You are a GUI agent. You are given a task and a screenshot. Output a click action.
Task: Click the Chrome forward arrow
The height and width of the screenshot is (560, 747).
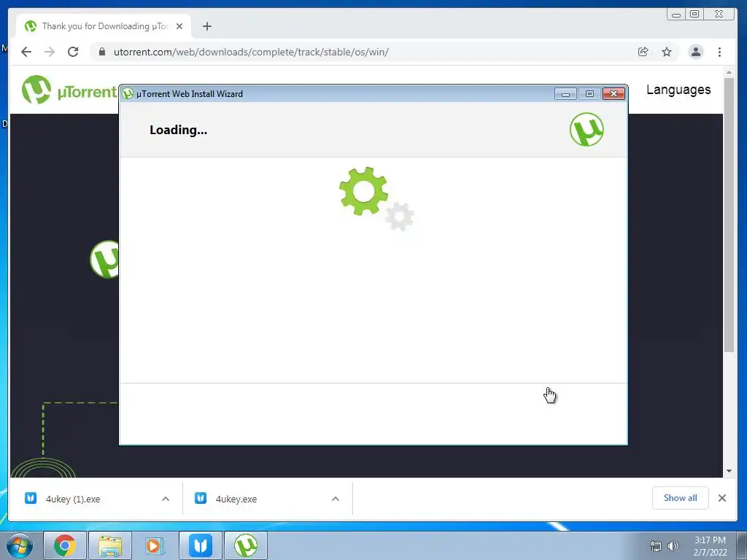[50, 52]
